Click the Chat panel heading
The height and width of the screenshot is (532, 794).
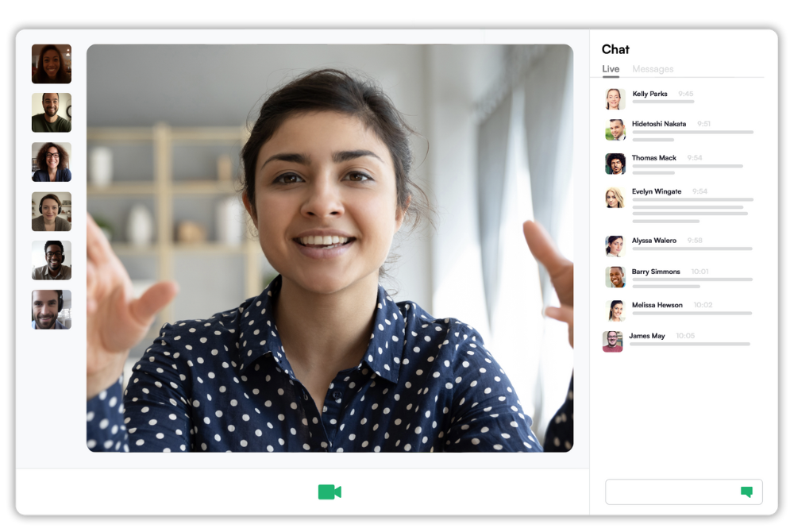click(615, 49)
